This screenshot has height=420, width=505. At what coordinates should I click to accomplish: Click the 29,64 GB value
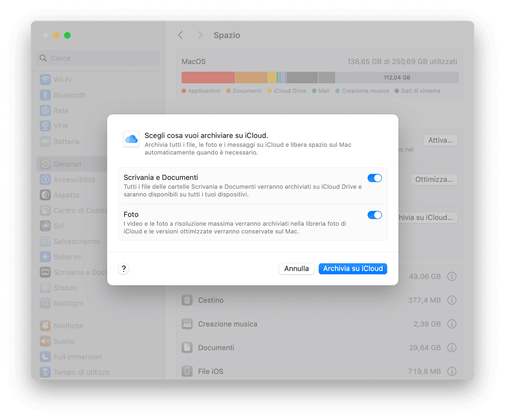point(425,348)
